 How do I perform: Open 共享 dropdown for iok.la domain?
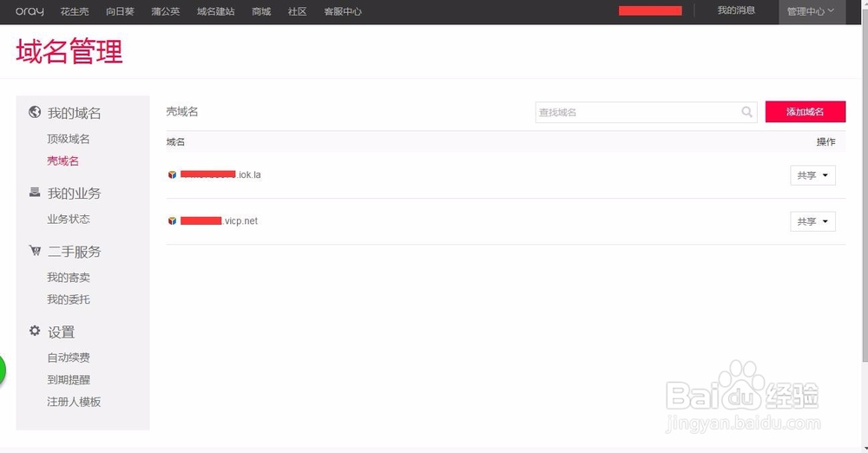tap(812, 175)
